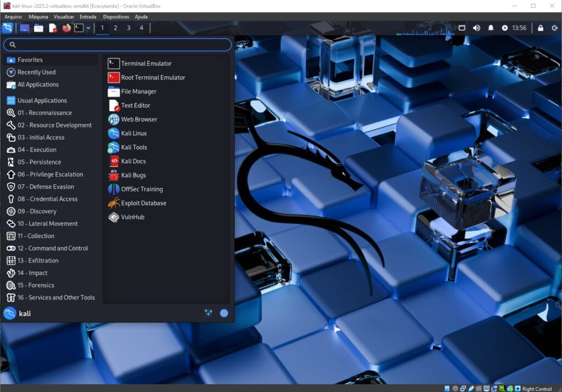The image size is (562, 392).
Task: Show the 15 - Forensics category
Action: (35, 285)
